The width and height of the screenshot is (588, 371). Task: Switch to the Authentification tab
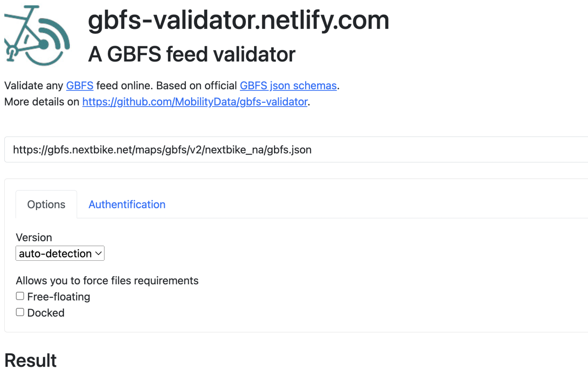(x=127, y=204)
